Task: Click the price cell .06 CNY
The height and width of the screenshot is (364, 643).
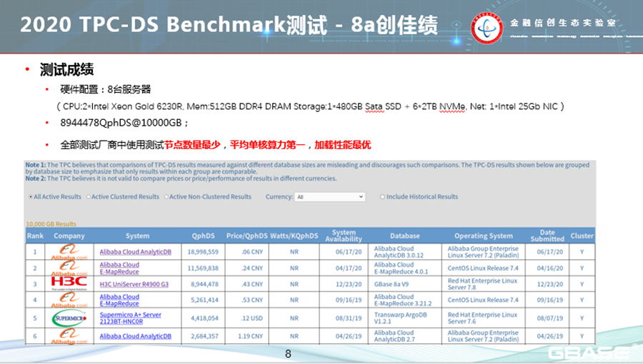Action: (x=252, y=252)
